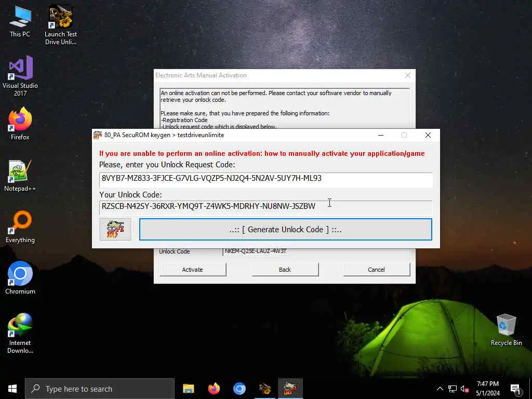This screenshot has height=399, width=532.
Task: Select the Recycle Bin icon
Action: 506,330
